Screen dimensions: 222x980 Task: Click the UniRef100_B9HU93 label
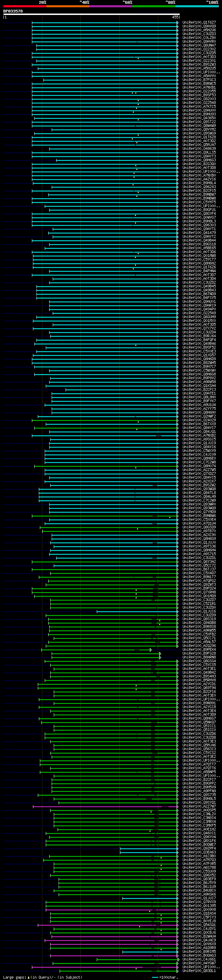click(199, 114)
